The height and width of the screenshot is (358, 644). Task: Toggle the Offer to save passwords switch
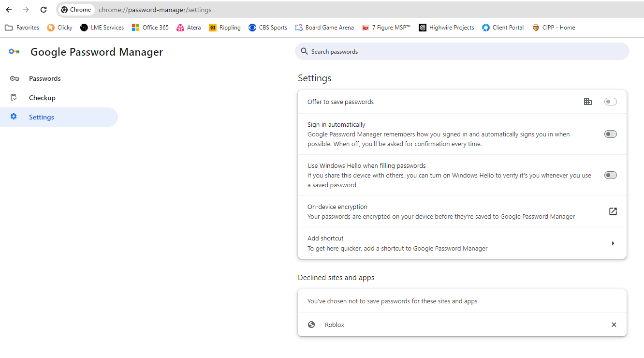tap(610, 102)
